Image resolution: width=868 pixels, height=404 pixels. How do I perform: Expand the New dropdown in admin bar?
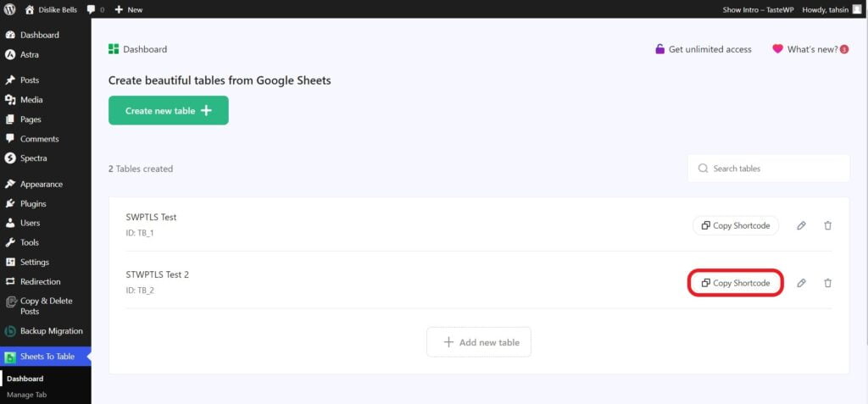tap(129, 9)
